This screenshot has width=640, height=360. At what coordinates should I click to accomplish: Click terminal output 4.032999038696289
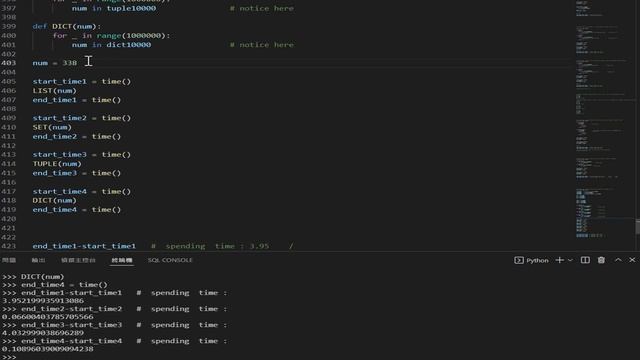[x=43, y=333]
